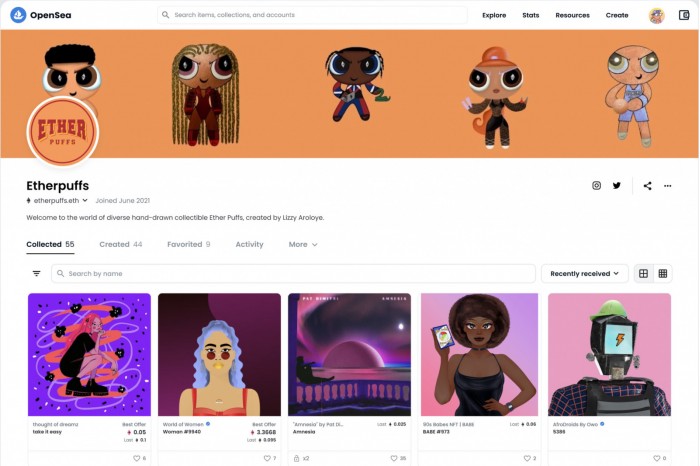The width and height of the screenshot is (700, 466).
Task: Open the Stats navigation link
Action: (531, 15)
